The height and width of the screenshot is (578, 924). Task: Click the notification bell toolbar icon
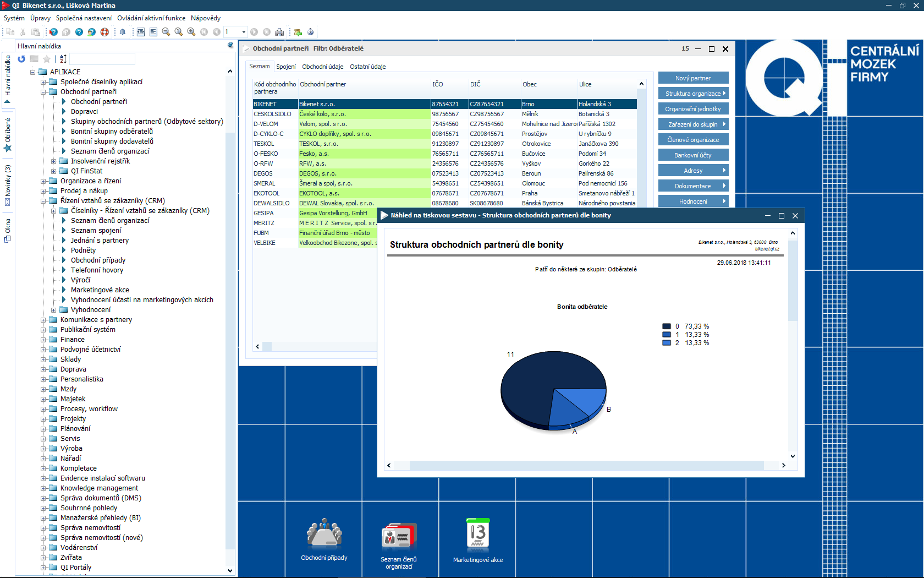(123, 32)
